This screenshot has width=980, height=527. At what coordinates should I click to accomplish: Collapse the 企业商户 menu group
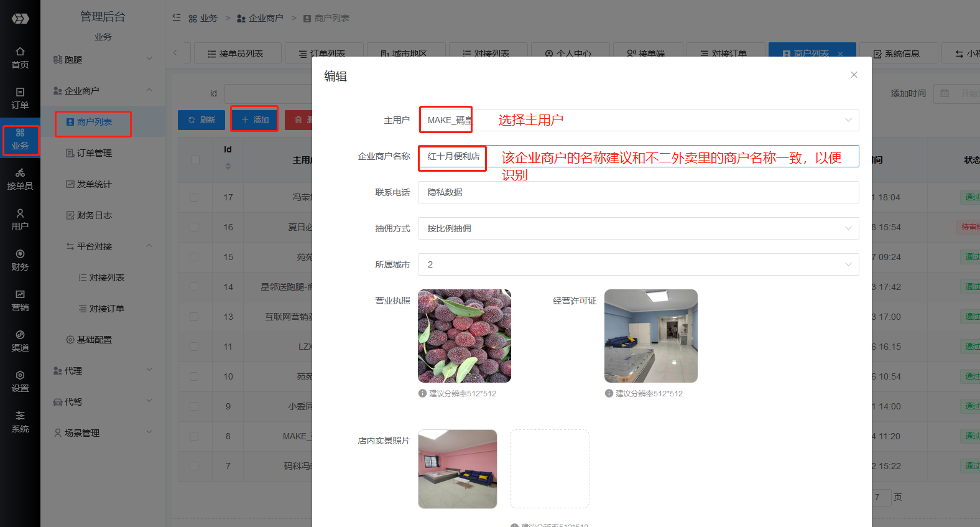[x=103, y=91]
